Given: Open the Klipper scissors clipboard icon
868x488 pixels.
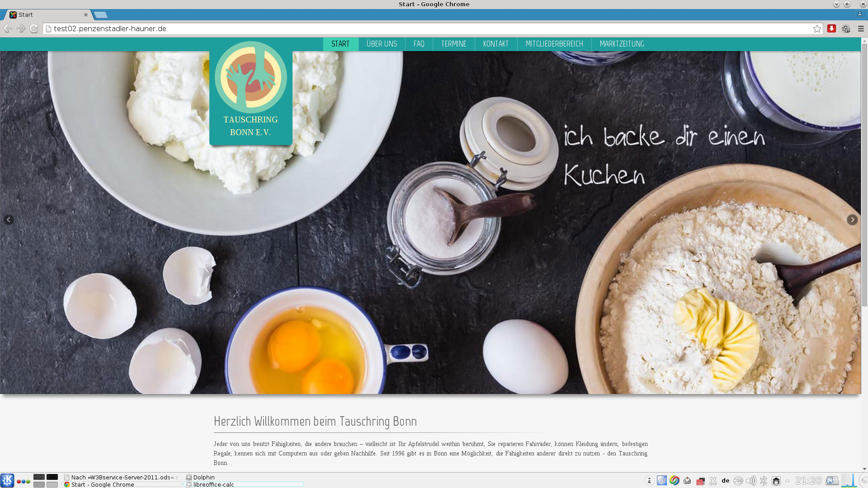Looking at the screenshot, I should tap(713, 481).
